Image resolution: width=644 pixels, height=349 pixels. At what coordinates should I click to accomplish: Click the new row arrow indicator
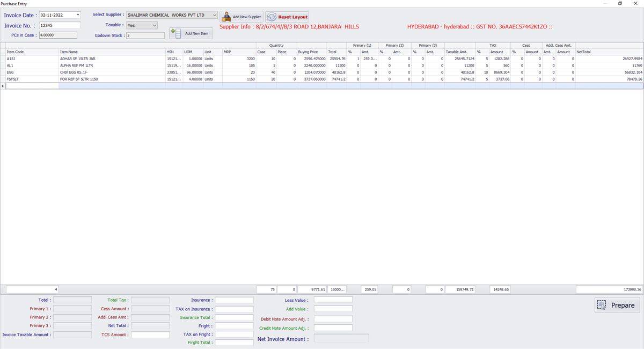pos(3,86)
